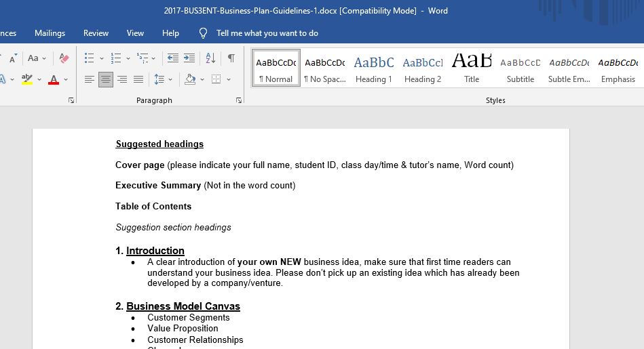Select the Normal style

coord(276,68)
